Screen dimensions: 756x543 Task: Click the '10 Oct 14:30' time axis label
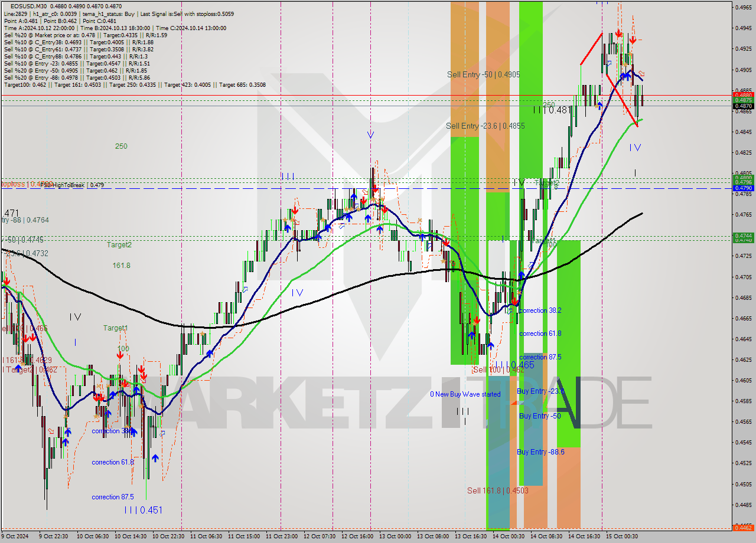point(130,537)
